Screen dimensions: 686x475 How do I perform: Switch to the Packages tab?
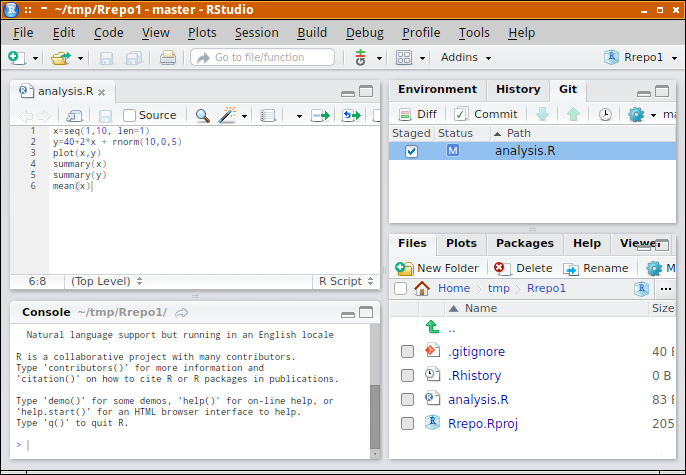pyautogui.click(x=525, y=244)
